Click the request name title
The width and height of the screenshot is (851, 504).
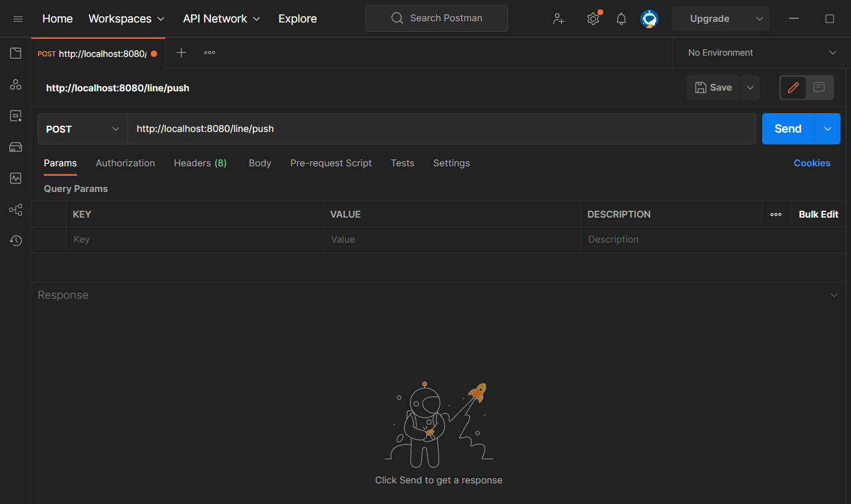point(118,88)
